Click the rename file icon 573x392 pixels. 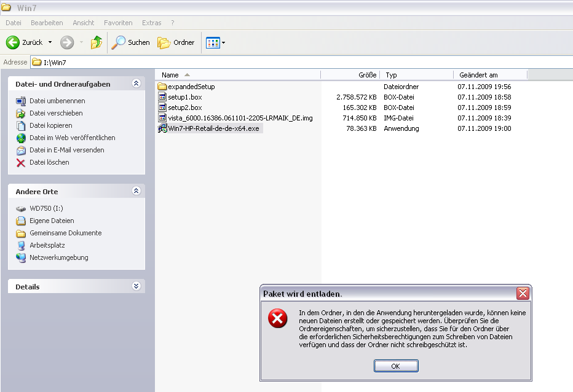[x=21, y=101]
